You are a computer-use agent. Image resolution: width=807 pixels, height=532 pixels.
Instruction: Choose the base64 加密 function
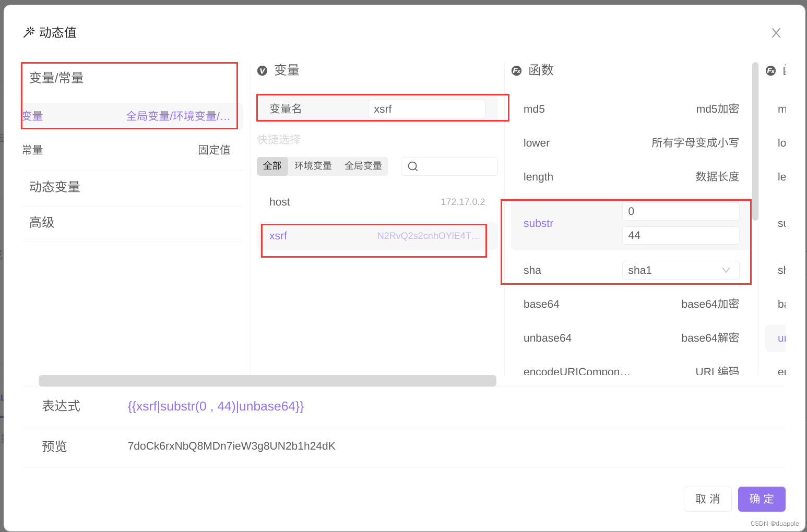click(631, 304)
